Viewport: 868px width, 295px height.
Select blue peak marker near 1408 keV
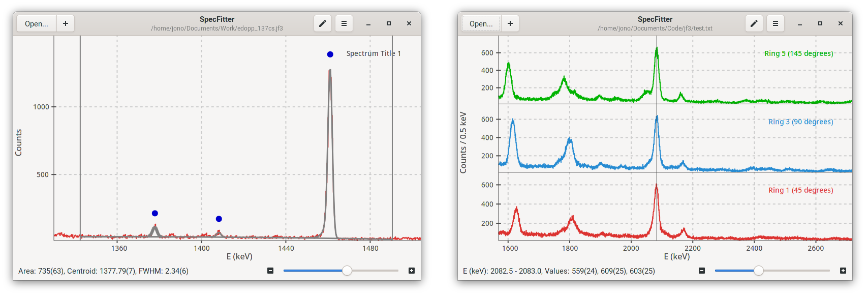coord(219,219)
